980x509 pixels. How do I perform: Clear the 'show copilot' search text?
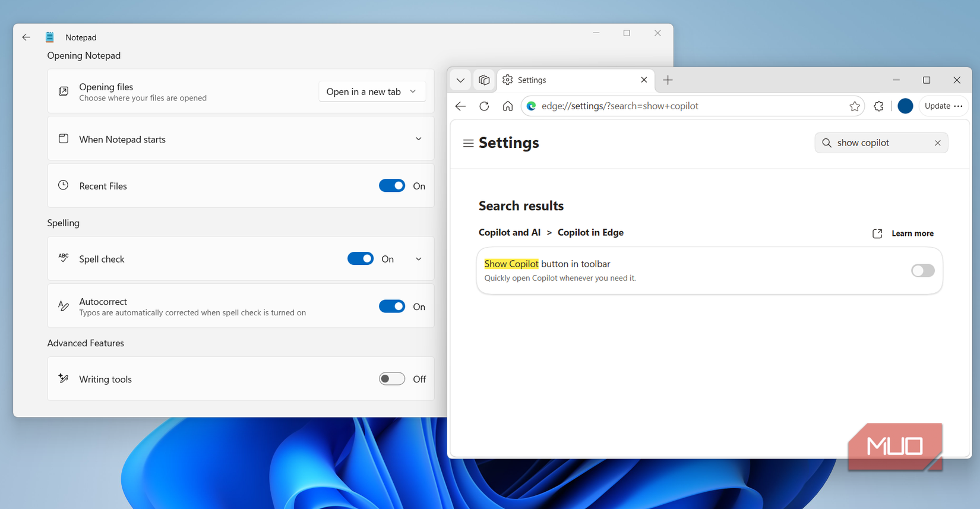pyautogui.click(x=937, y=143)
